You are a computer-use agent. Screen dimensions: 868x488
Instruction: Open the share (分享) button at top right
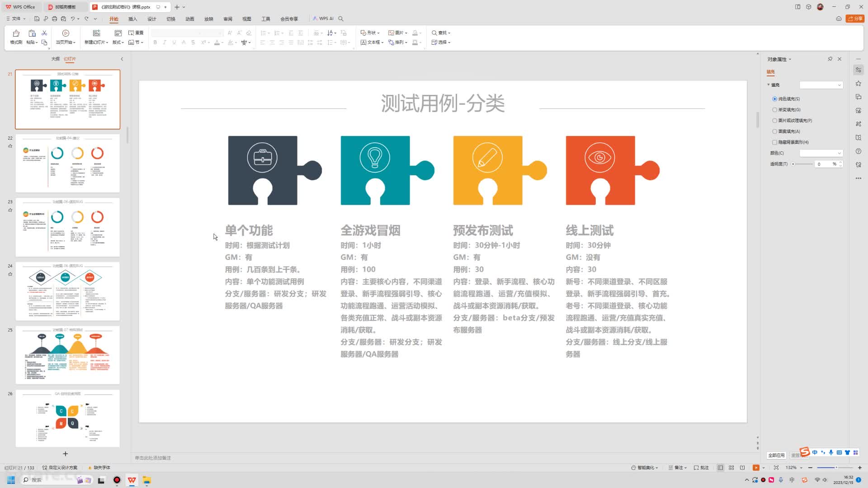point(855,19)
